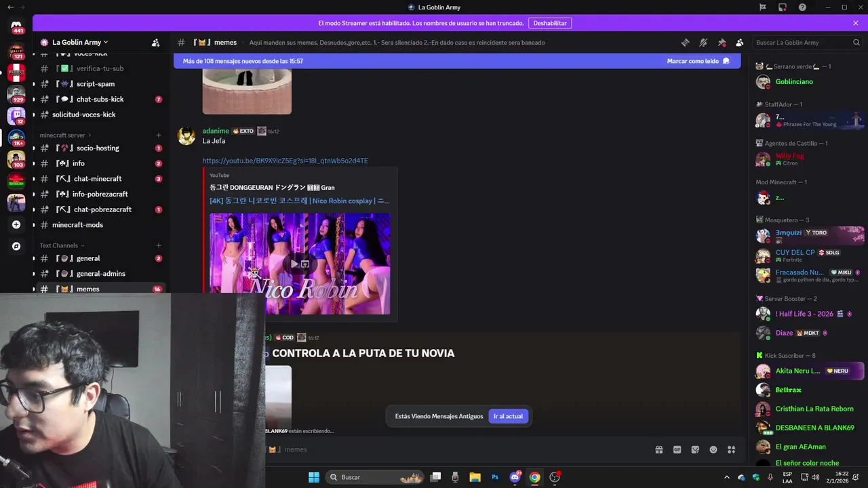Open the Help question mark icon
Viewport: 868px width, 488px height.
click(802, 7)
